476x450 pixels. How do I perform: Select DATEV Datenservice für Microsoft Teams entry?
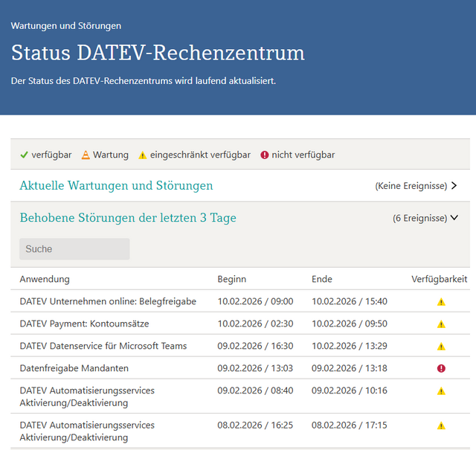pos(103,346)
